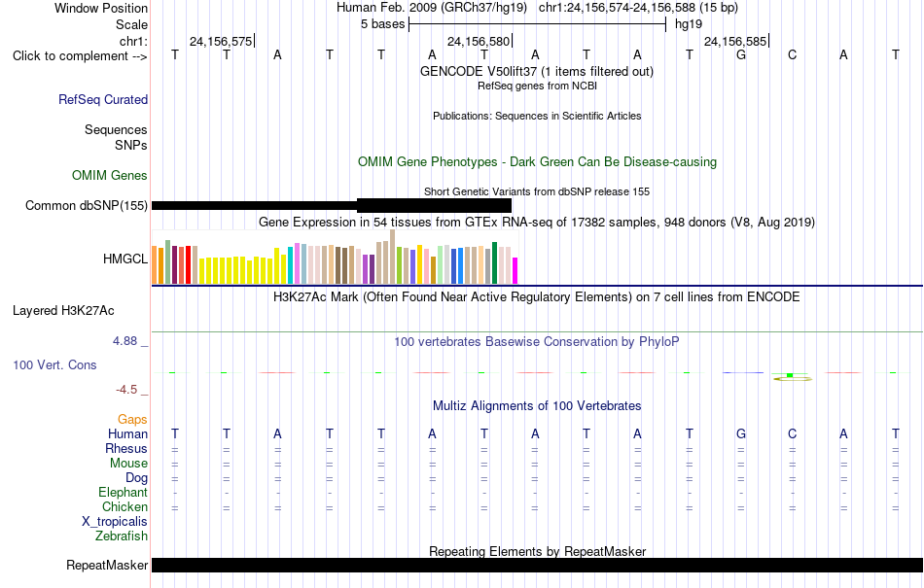This screenshot has height=588, width=924.
Task: Click the tallest tan bar in HMGCL chart
Action: (393, 257)
